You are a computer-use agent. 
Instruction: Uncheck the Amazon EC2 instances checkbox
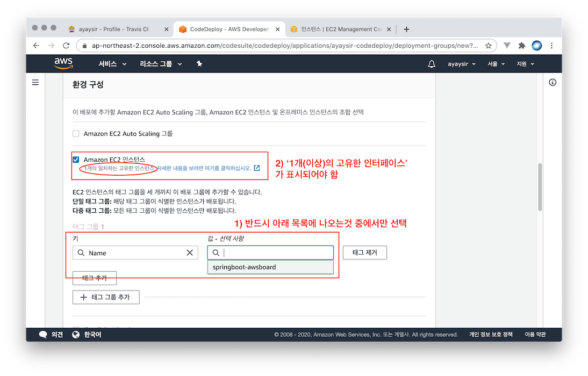pyautogui.click(x=76, y=160)
